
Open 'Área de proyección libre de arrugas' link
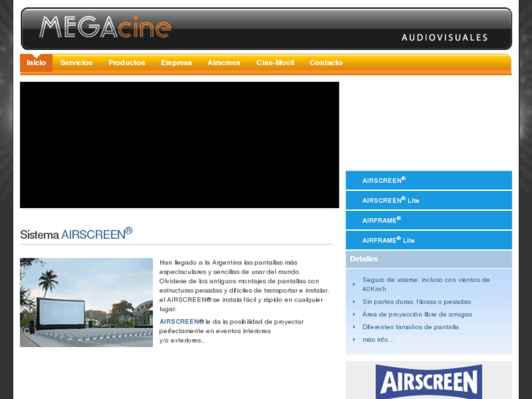point(417,315)
